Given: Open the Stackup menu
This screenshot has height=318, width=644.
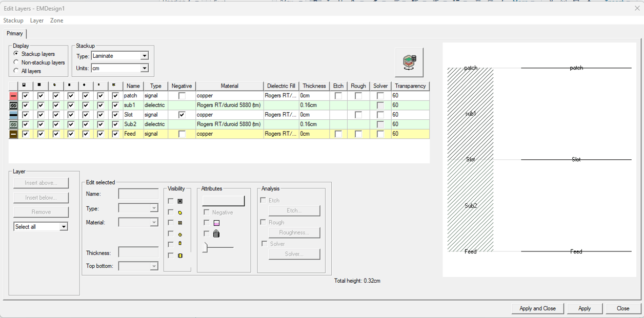Looking at the screenshot, I should pyautogui.click(x=13, y=20).
